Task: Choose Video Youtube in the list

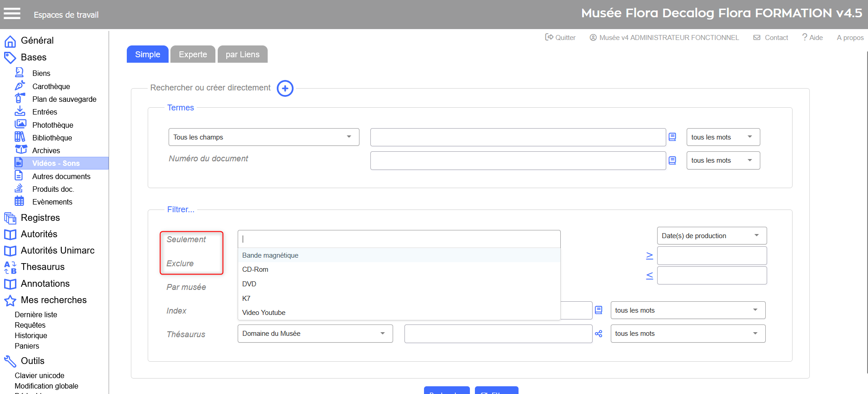Action: tap(264, 313)
